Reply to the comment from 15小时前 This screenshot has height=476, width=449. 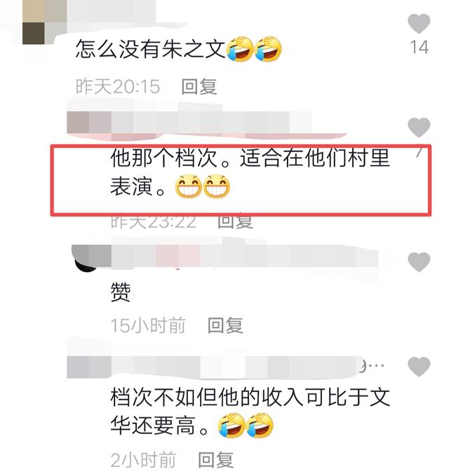[x=225, y=325]
